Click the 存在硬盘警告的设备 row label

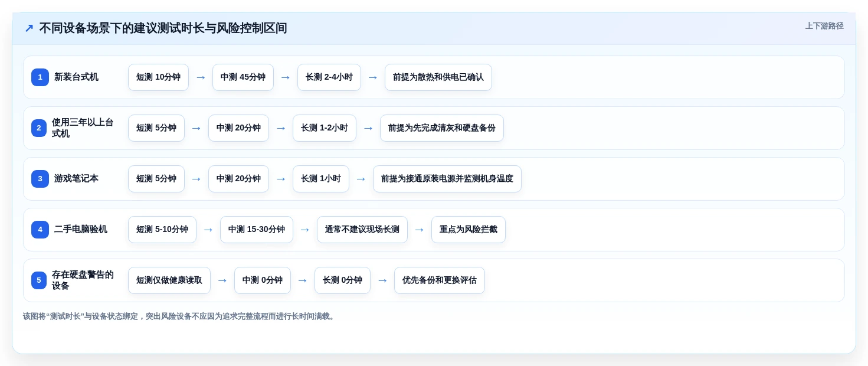(83, 280)
